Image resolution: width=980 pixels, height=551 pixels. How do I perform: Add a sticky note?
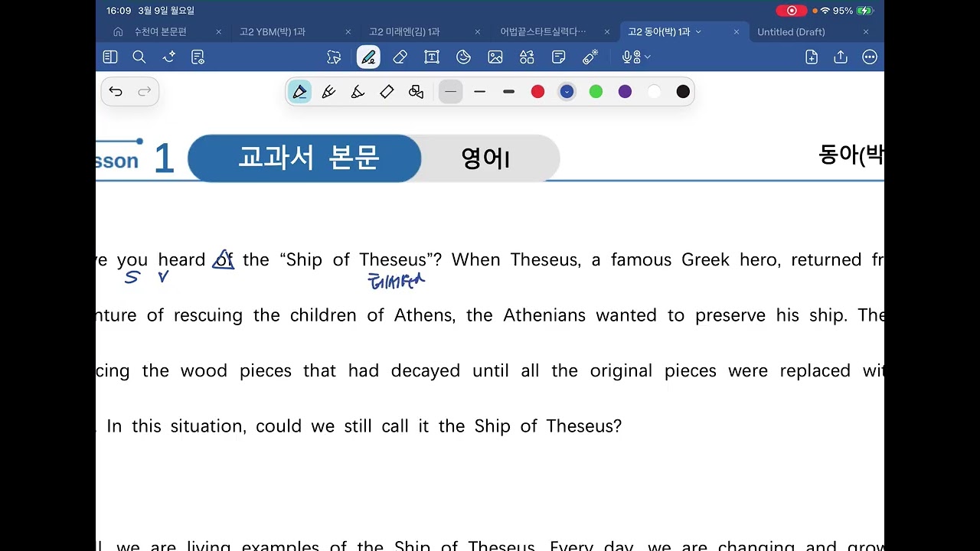click(559, 57)
